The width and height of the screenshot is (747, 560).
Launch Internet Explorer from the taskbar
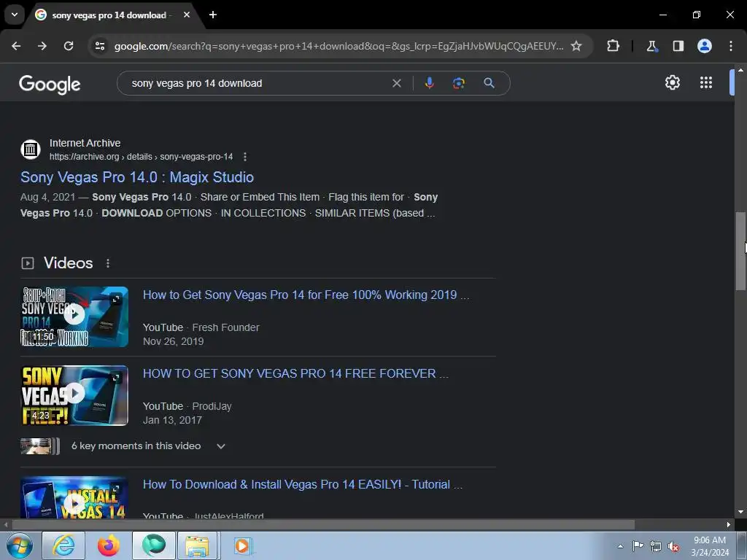63,545
